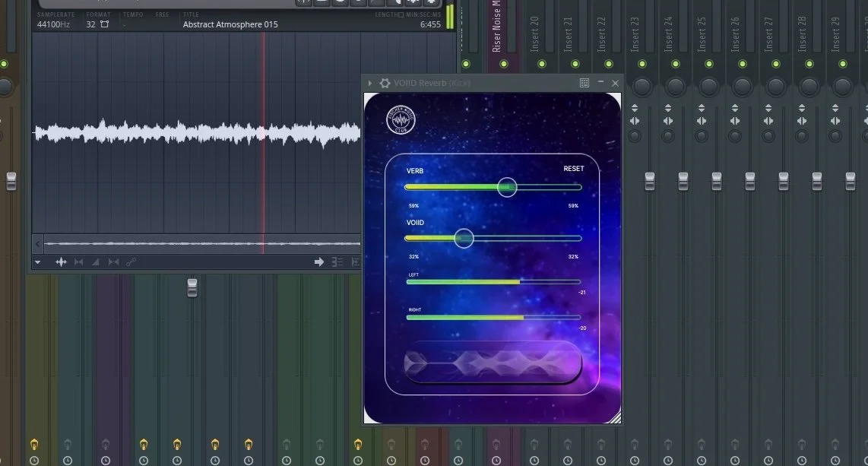This screenshot has width=868, height=466.
Task: Click the waveform tool icon in sample editor toolbar
Action: [61, 262]
